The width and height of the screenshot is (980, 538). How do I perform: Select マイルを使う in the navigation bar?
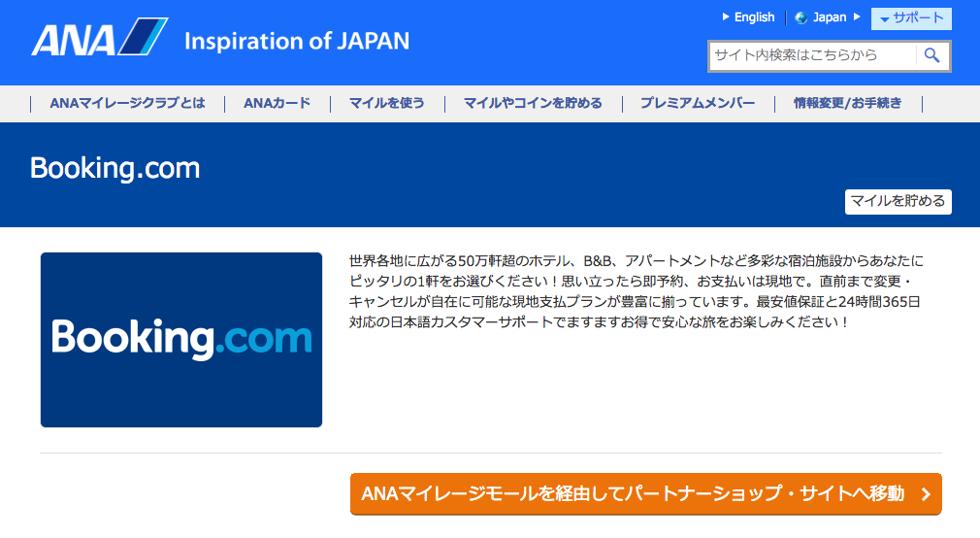tap(387, 103)
